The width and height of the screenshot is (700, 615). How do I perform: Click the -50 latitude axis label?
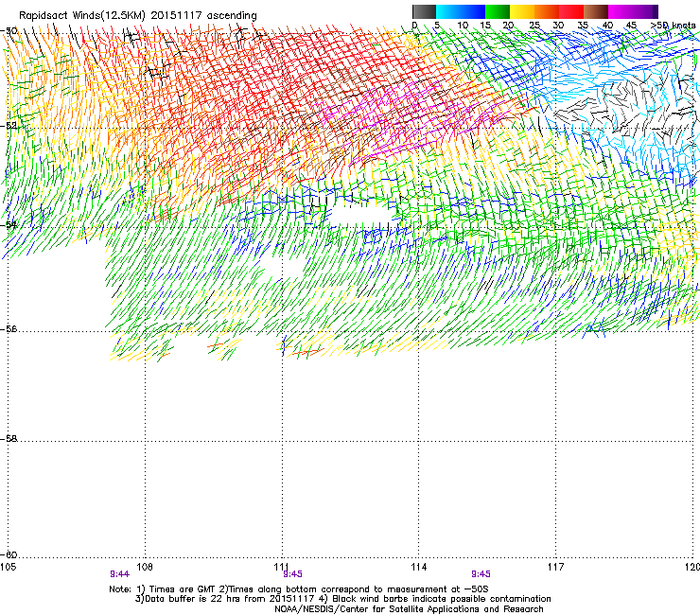click(x=9, y=31)
